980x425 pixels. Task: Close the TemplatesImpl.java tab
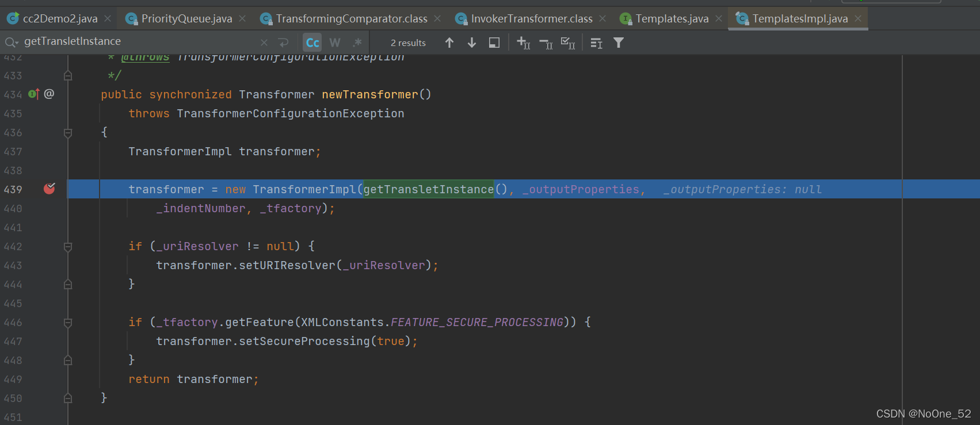[x=858, y=19]
